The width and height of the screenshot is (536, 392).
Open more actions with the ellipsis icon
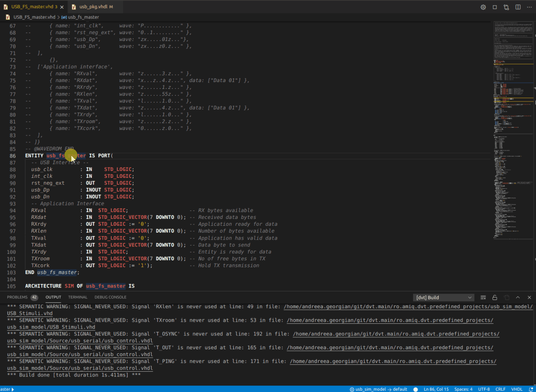(529, 7)
